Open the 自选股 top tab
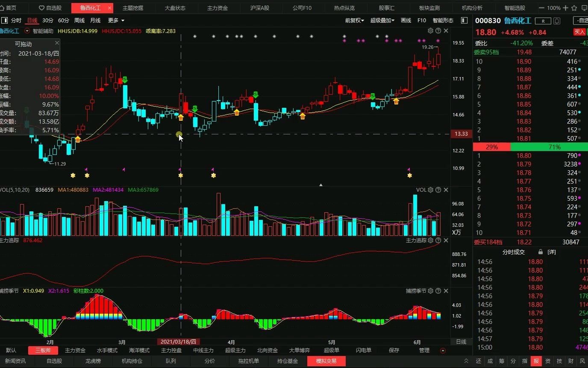 click(50, 8)
